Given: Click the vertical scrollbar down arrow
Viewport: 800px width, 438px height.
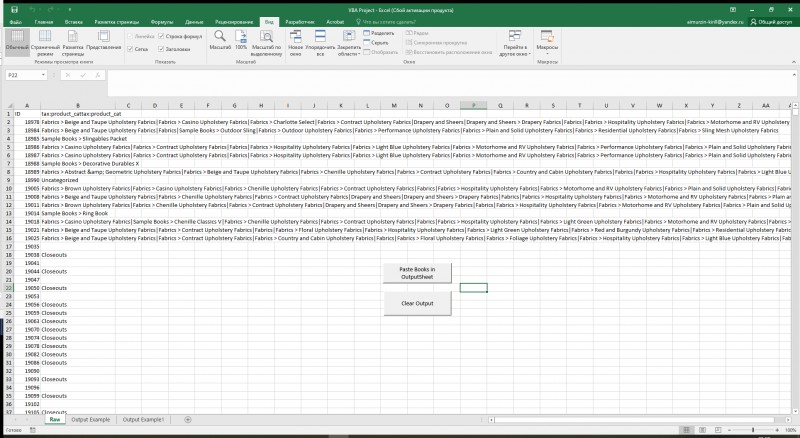Looking at the screenshot, I should 795,410.
